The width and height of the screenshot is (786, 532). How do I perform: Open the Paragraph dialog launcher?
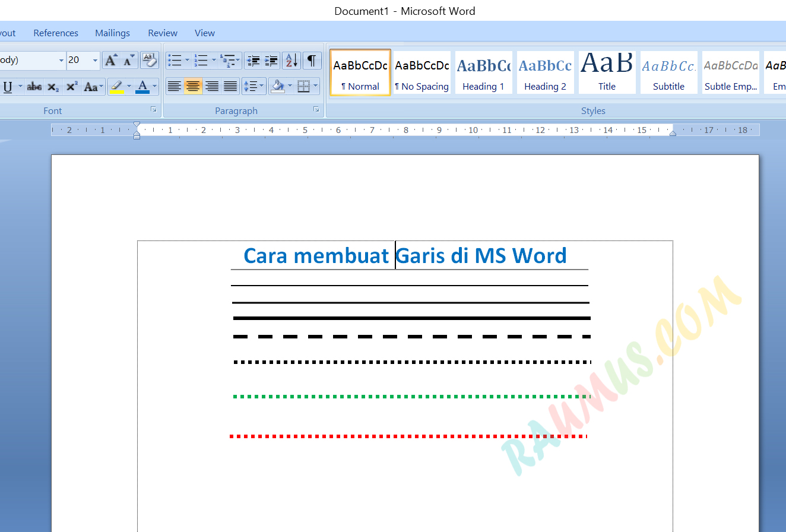(316, 110)
